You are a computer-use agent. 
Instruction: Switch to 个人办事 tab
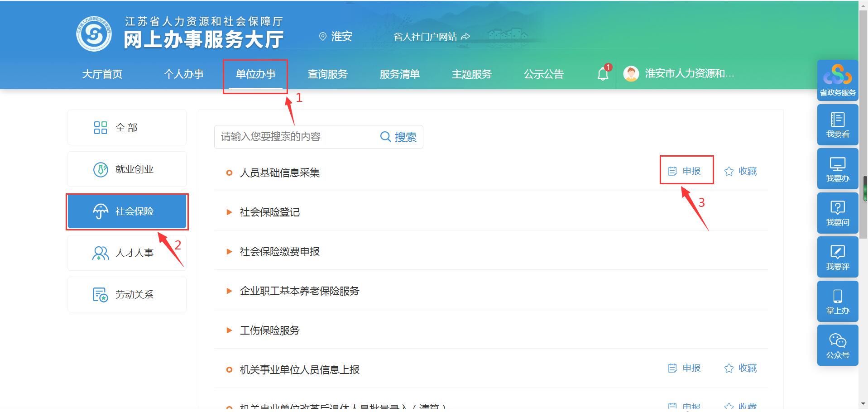click(183, 74)
